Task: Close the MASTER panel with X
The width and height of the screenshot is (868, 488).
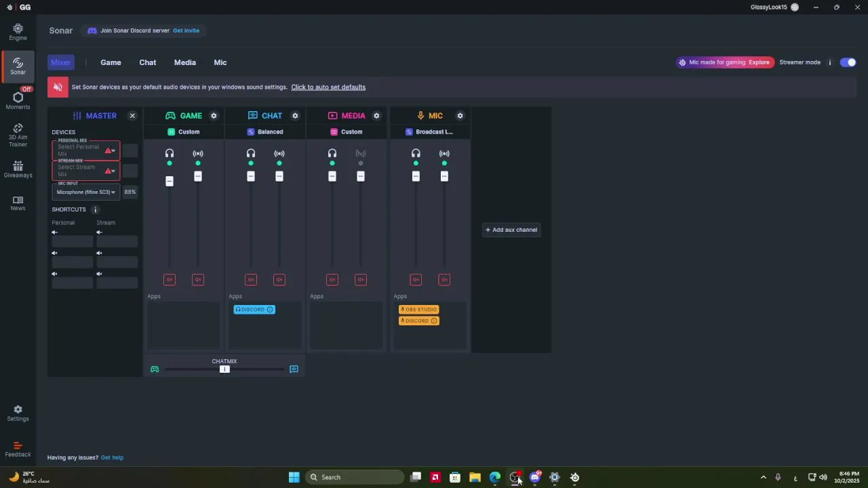Action: point(132,116)
